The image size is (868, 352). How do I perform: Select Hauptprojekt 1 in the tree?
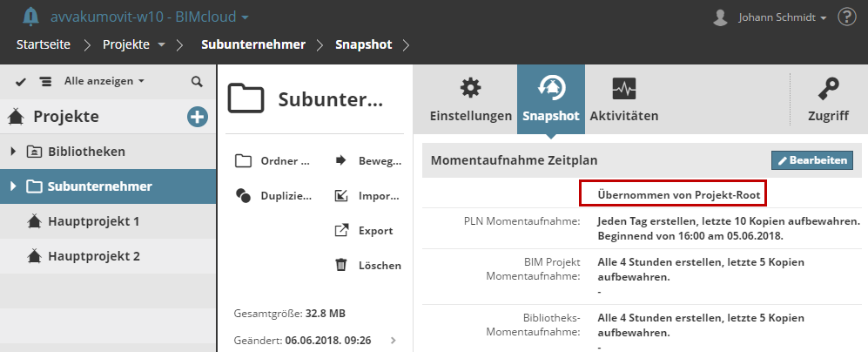pyautogui.click(x=94, y=221)
